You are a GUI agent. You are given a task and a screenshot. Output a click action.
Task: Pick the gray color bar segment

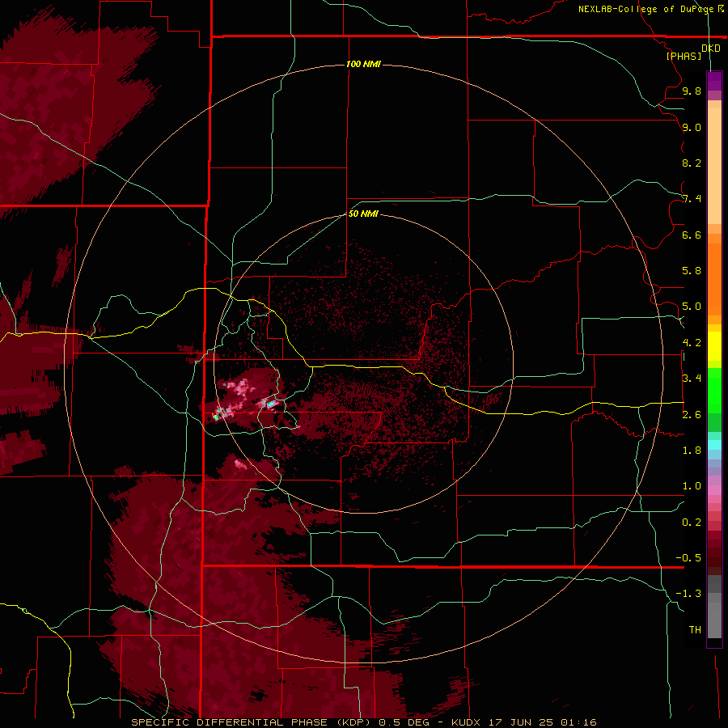pos(714,608)
